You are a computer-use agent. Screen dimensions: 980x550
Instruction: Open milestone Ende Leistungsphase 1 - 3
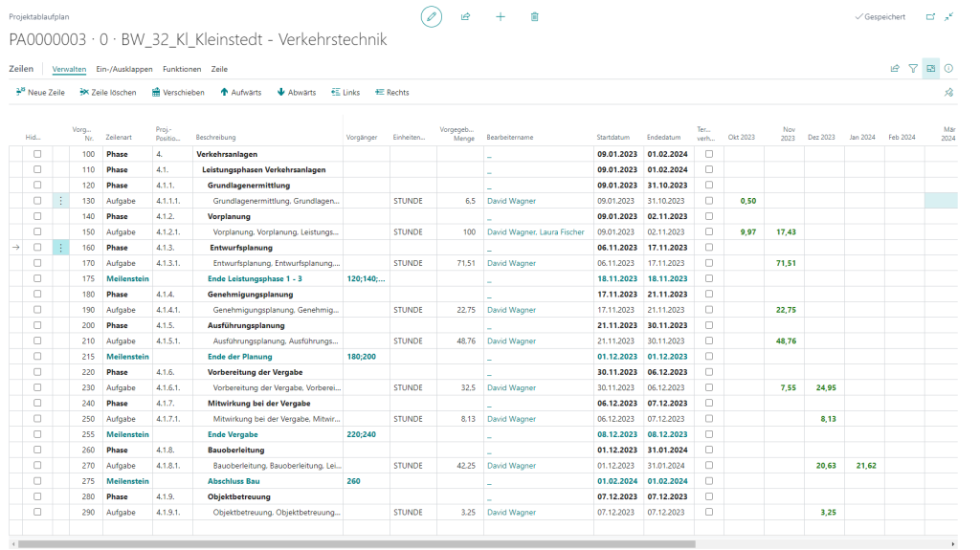pos(255,278)
